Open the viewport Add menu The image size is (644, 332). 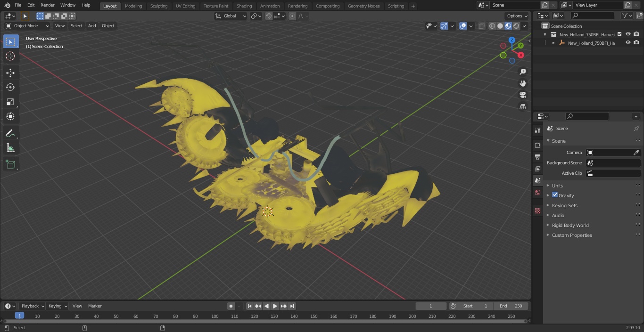92,26
